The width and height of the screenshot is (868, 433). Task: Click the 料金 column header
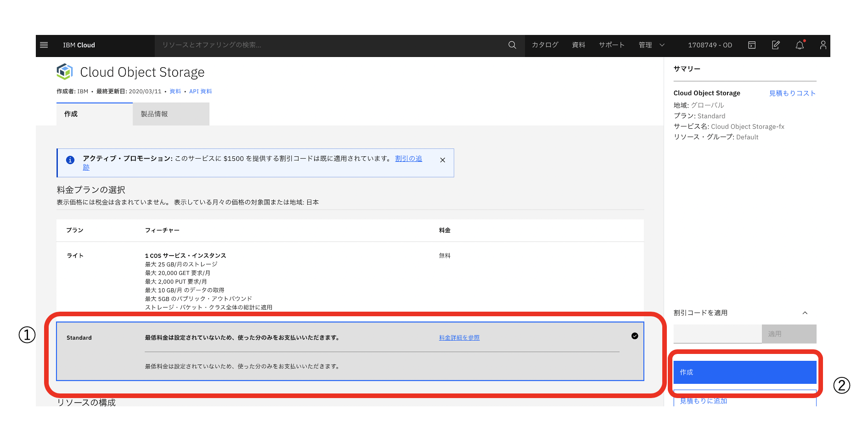pyautogui.click(x=445, y=230)
